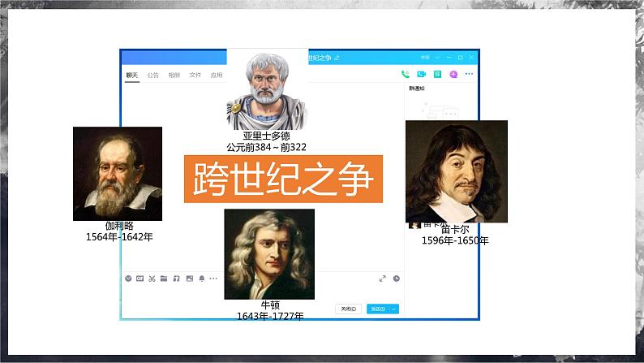
Task: Click the 发送 send button
Action: 378,309
